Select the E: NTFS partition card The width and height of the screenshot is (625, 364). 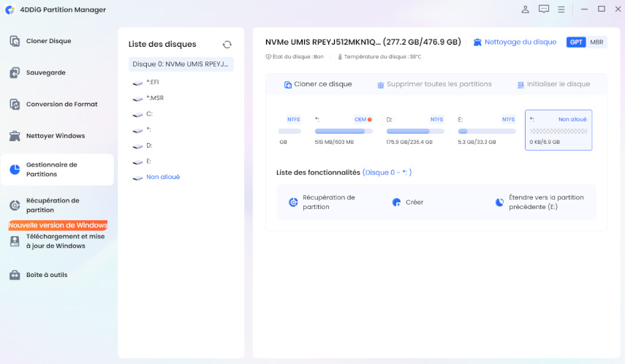point(487,130)
